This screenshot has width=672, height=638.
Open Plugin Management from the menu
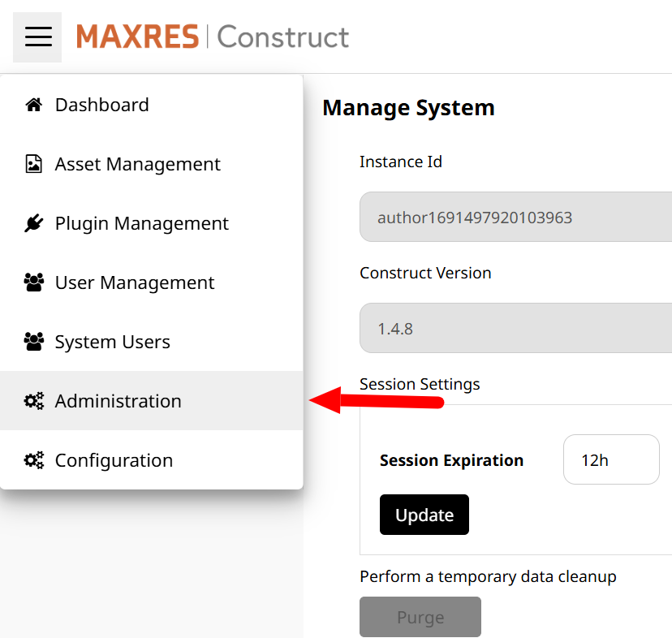click(x=140, y=222)
